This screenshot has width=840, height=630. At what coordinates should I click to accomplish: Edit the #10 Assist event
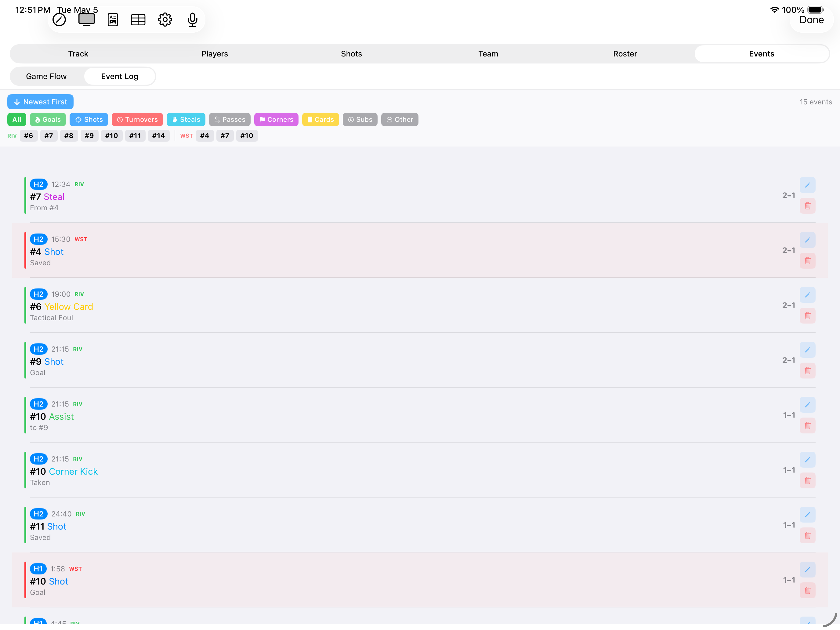807,405
